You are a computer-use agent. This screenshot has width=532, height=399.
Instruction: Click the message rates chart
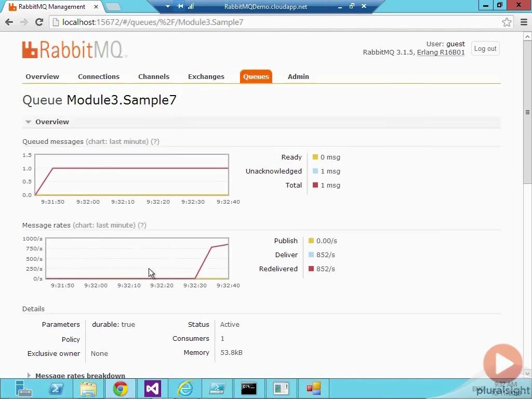pos(137,258)
